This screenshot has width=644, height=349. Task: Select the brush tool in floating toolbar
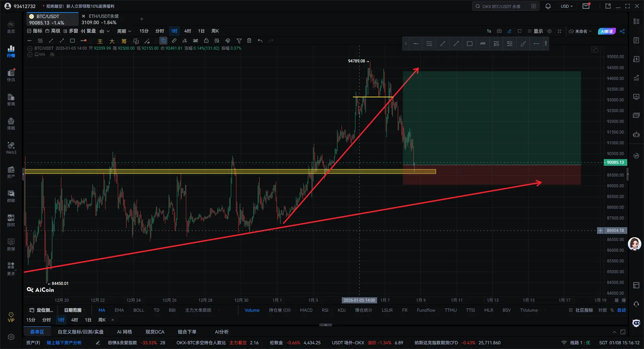[x=523, y=44]
